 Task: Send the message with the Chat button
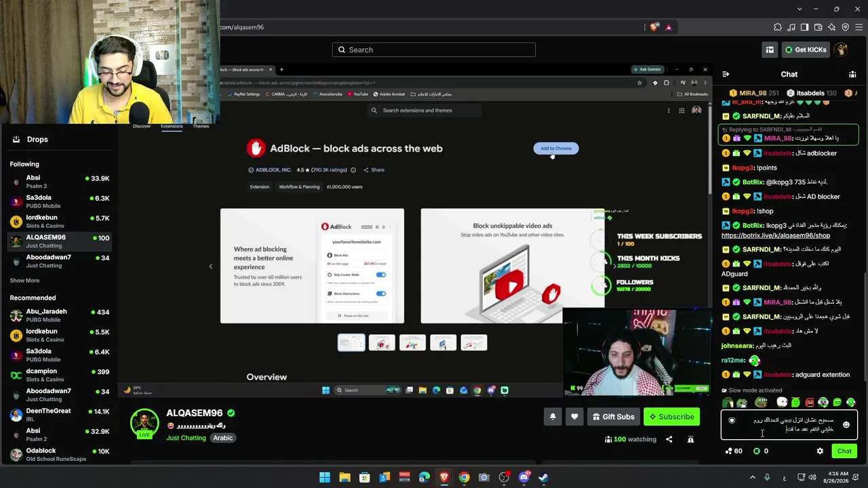coord(844,451)
